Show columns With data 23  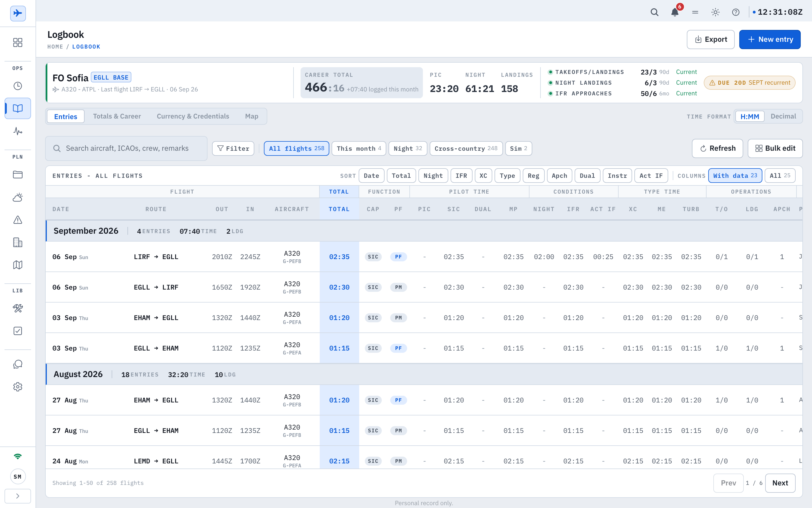(735, 176)
